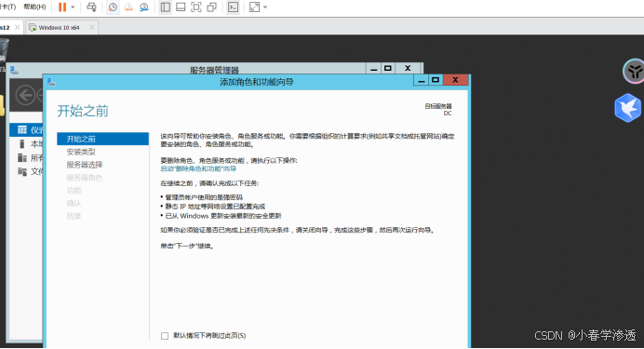Minimize the 服务器管理器 window
The height and width of the screenshot is (349, 644).
coord(373,69)
